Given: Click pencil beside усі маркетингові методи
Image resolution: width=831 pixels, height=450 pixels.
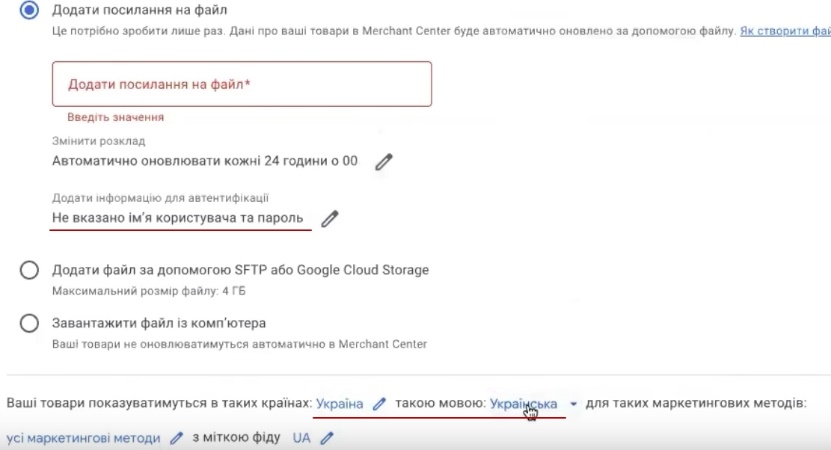Looking at the screenshot, I should pos(176,438).
